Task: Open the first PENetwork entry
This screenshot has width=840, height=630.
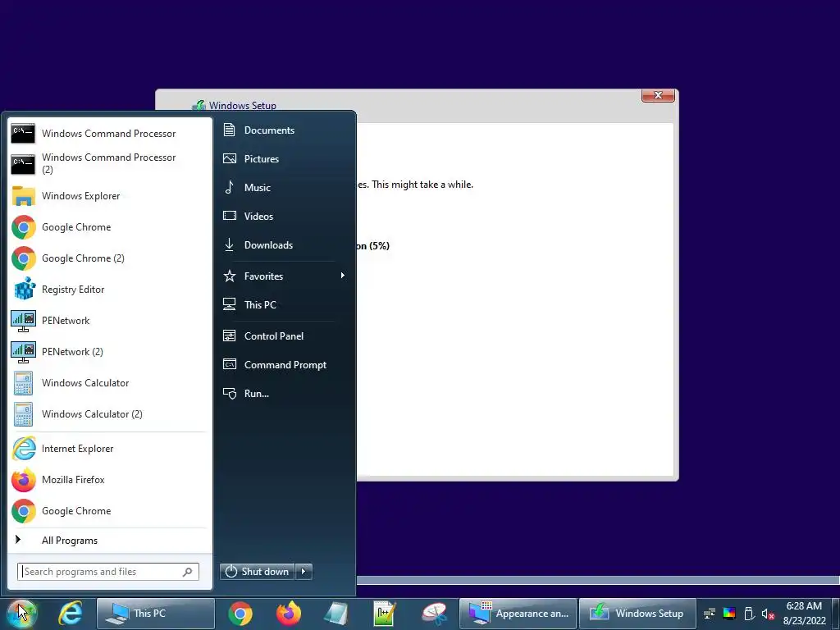Action: [x=110, y=321]
